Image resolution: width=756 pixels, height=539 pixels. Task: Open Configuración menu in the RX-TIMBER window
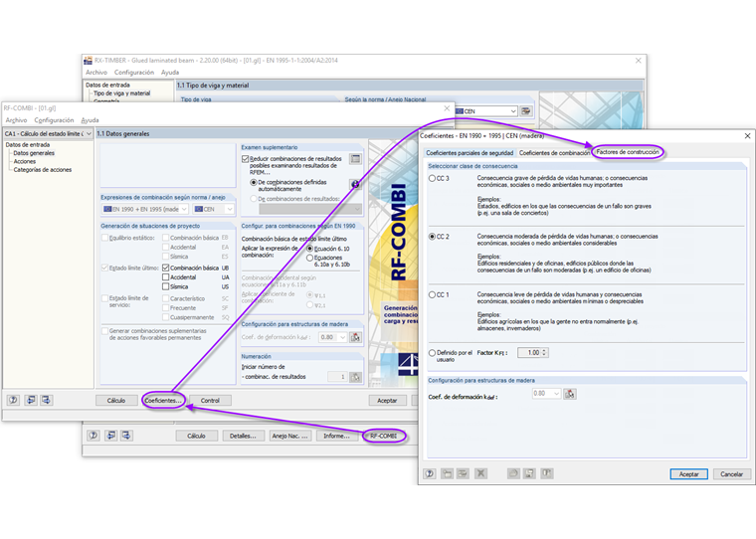[134, 73]
